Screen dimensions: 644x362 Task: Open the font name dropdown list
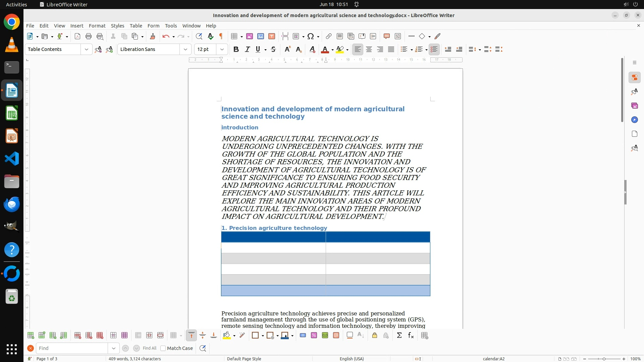(x=185, y=49)
